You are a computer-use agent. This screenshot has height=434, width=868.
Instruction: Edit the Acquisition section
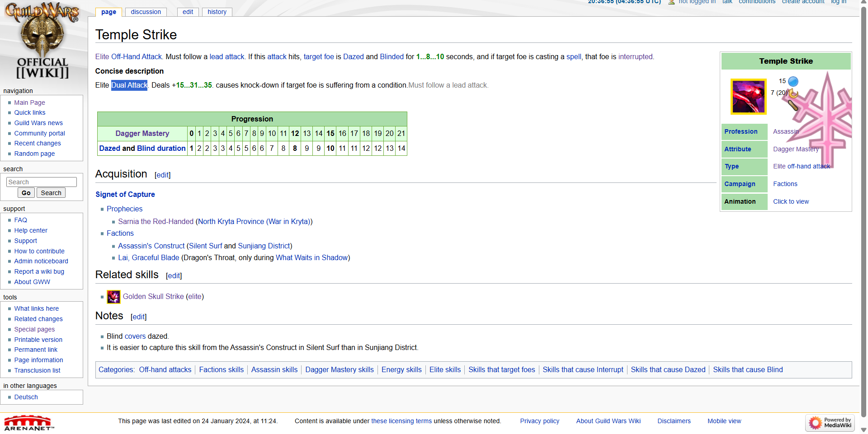tap(163, 175)
